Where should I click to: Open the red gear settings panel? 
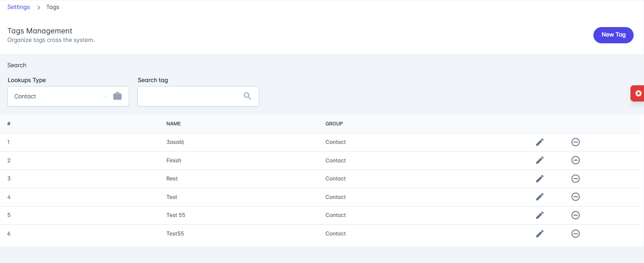(638, 93)
